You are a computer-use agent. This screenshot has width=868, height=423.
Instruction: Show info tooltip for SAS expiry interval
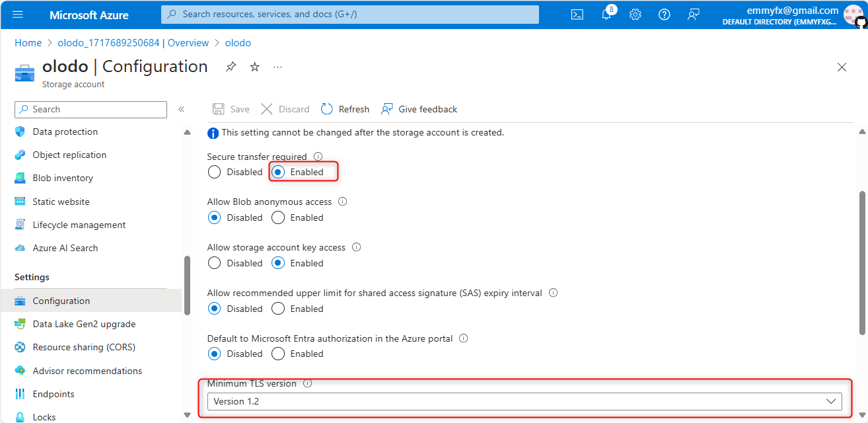553,293
